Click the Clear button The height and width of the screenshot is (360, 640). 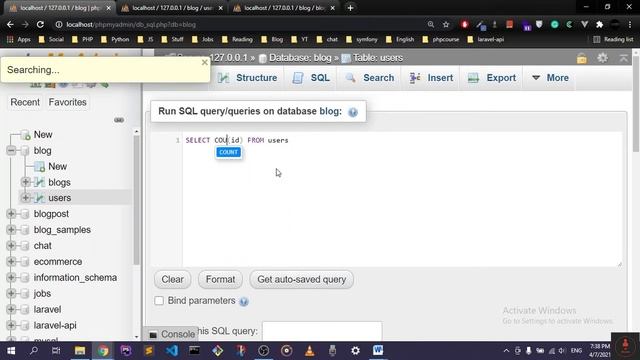[x=172, y=280]
